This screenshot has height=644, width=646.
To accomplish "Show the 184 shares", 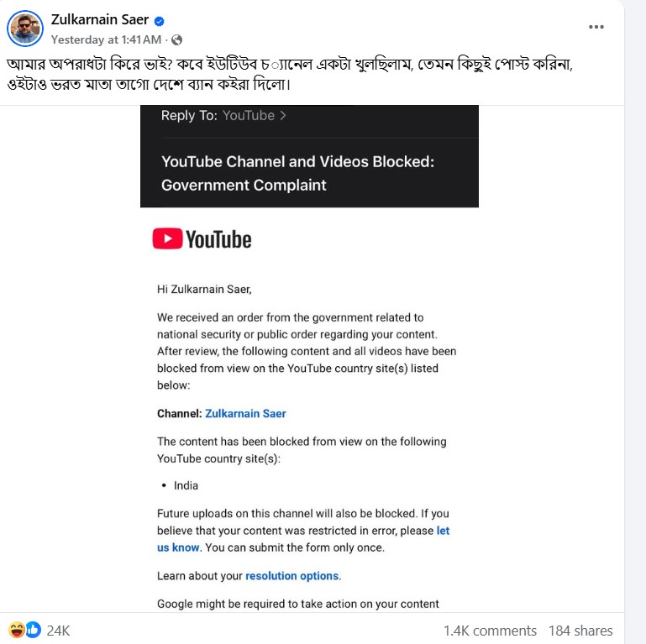I will 580,631.
